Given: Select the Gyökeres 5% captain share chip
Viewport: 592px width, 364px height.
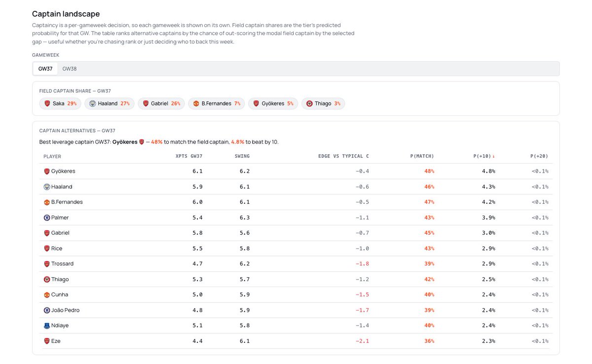Looking at the screenshot, I should (x=273, y=104).
